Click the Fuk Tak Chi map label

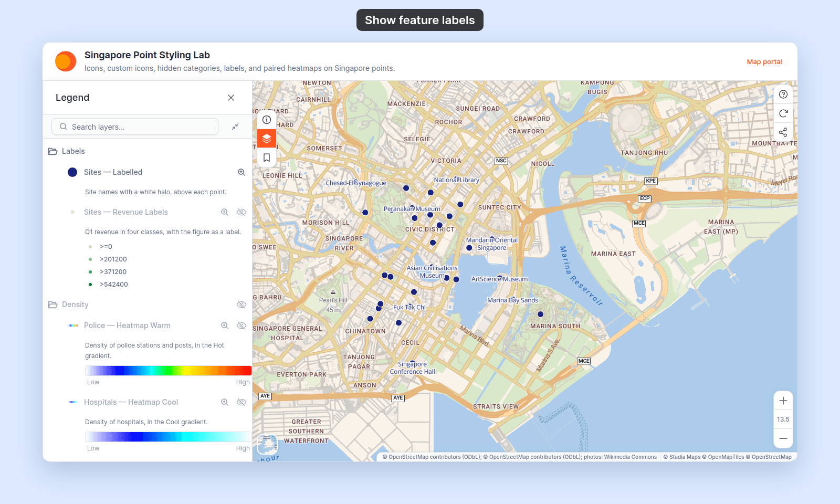(x=409, y=308)
